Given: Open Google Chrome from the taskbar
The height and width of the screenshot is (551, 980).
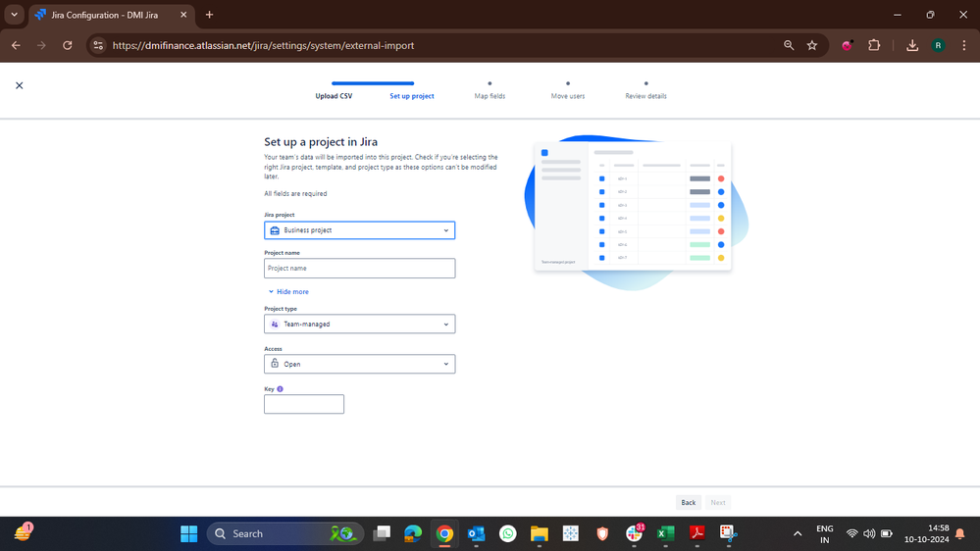Looking at the screenshot, I should coord(444,533).
